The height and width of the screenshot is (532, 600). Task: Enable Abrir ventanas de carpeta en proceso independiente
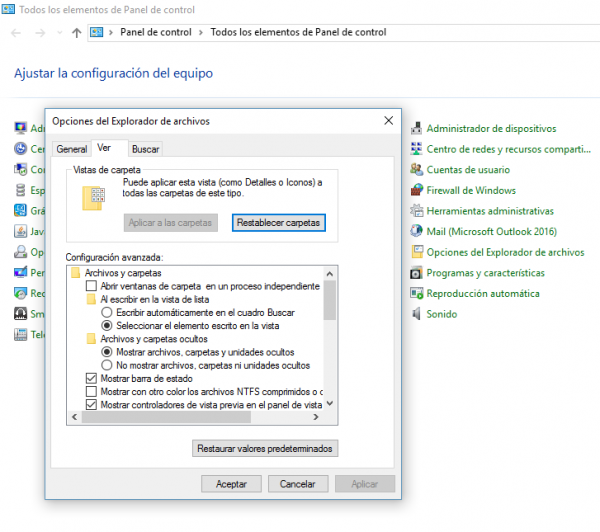(92, 286)
